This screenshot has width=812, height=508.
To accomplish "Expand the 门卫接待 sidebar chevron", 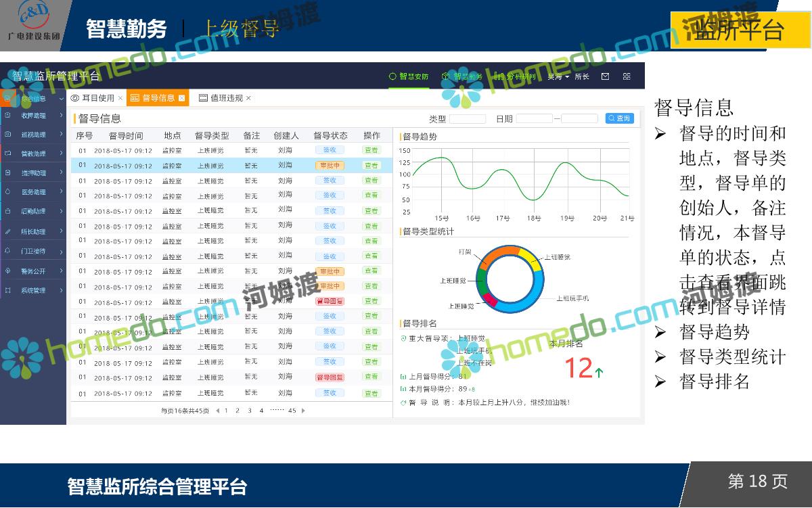I will point(61,251).
